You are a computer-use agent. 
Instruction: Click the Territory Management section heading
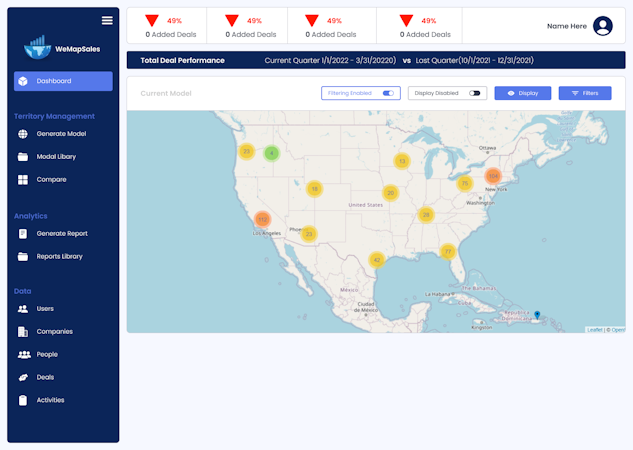click(x=54, y=116)
